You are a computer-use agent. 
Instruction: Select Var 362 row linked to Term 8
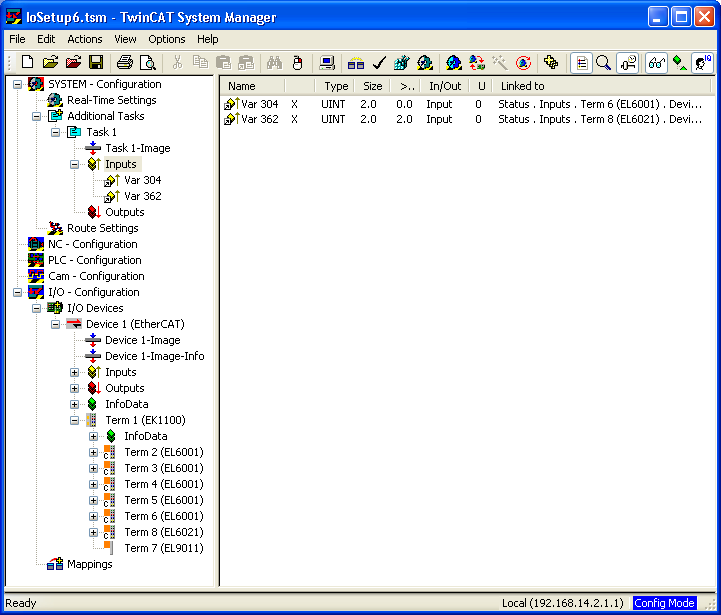pyautogui.click(x=463, y=120)
